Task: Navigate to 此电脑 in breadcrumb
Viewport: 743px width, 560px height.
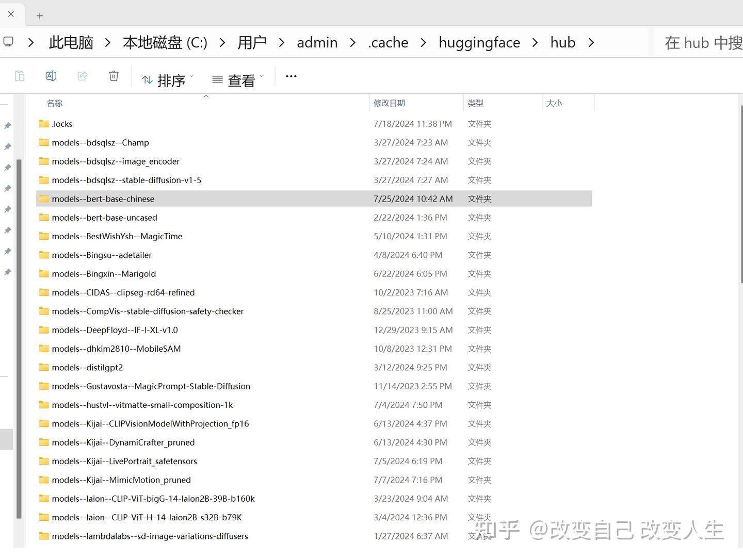Action: (71, 42)
